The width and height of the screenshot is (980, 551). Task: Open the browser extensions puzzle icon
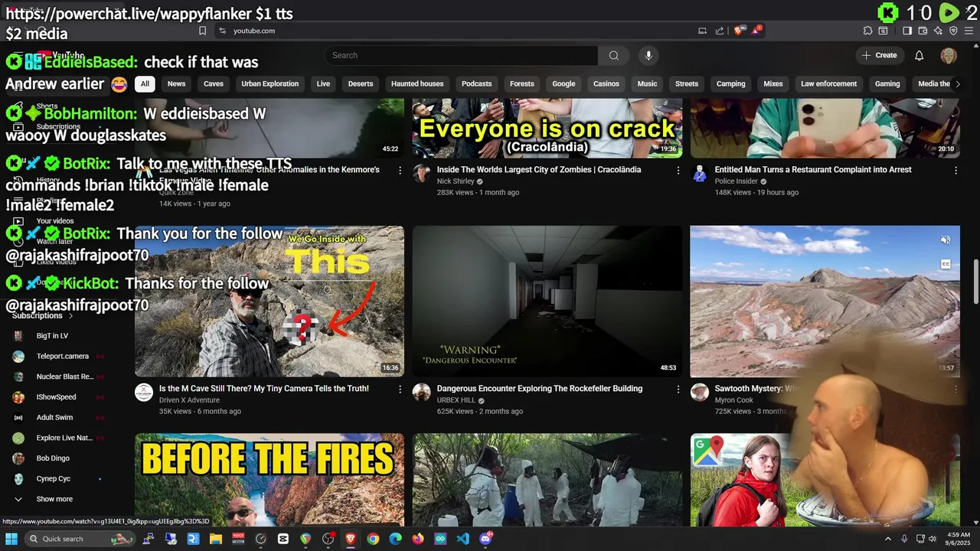click(x=867, y=31)
